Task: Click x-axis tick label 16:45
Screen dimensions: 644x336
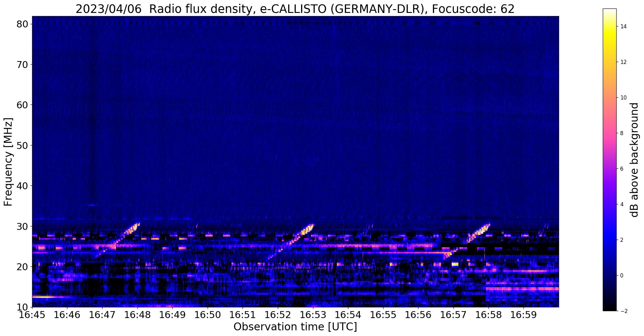Action: [x=32, y=315]
